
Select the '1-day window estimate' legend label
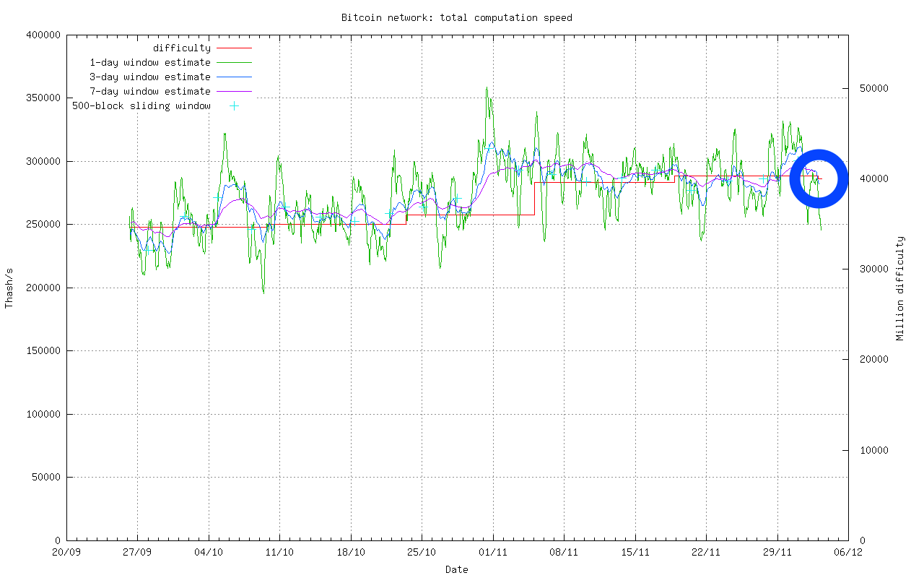pos(150,63)
